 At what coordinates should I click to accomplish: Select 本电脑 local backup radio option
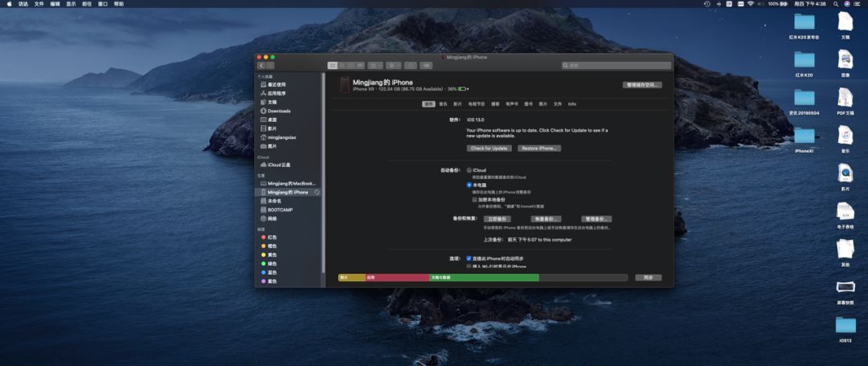(469, 185)
